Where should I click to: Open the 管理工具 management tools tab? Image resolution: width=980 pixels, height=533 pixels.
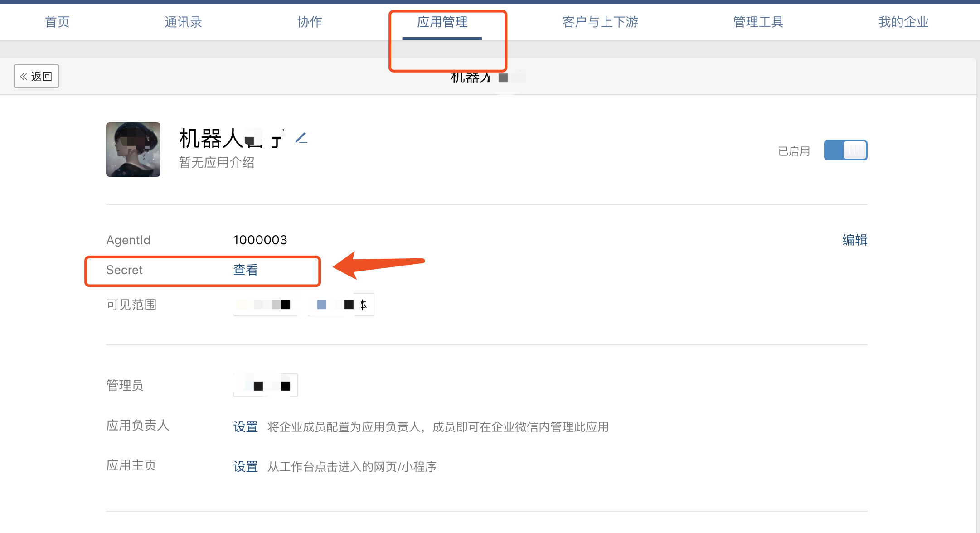point(758,22)
